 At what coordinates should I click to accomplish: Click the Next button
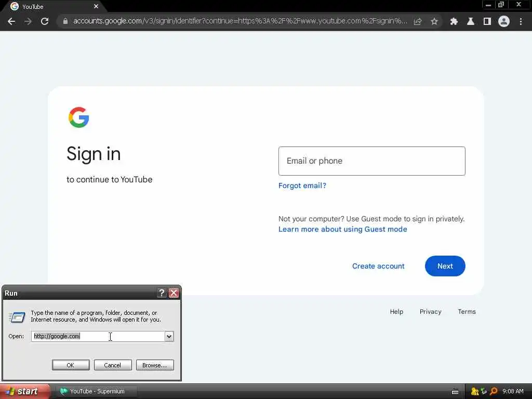point(445,266)
